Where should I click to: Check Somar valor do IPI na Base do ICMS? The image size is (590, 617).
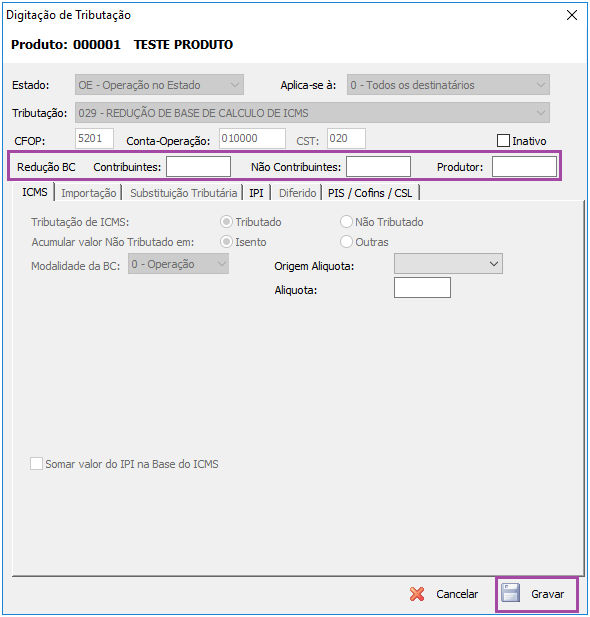pos(37,464)
